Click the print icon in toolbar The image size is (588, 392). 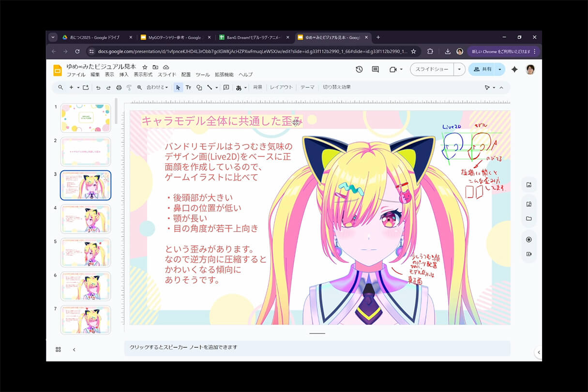pyautogui.click(x=119, y=88)
